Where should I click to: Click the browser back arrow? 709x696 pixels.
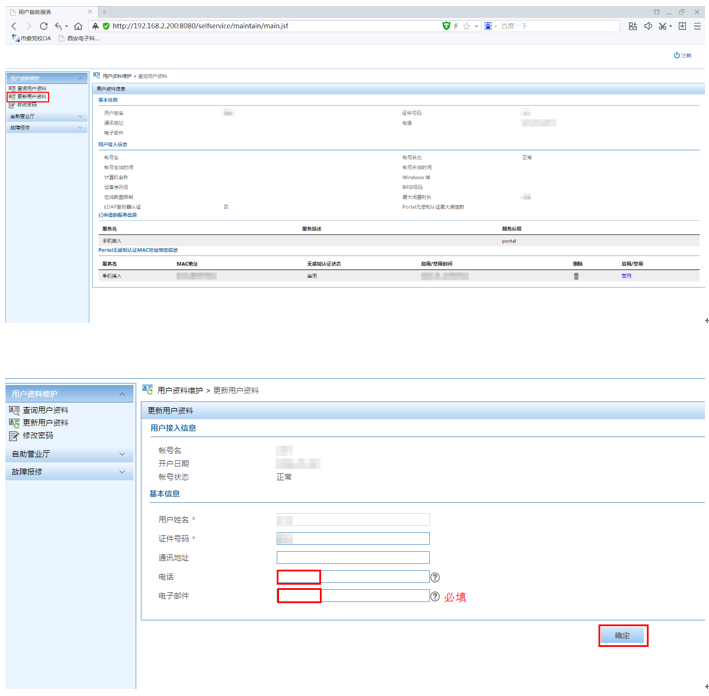[x=14, y=26]
